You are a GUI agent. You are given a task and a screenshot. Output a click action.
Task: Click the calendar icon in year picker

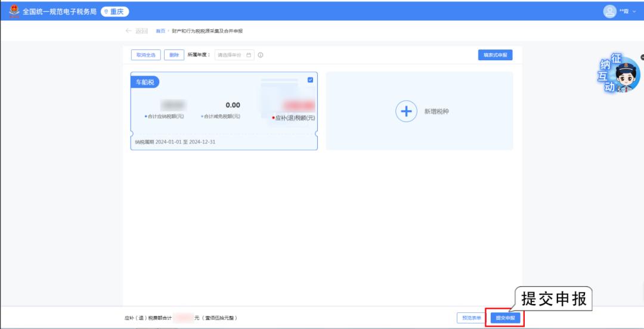[x=249, y=55]
